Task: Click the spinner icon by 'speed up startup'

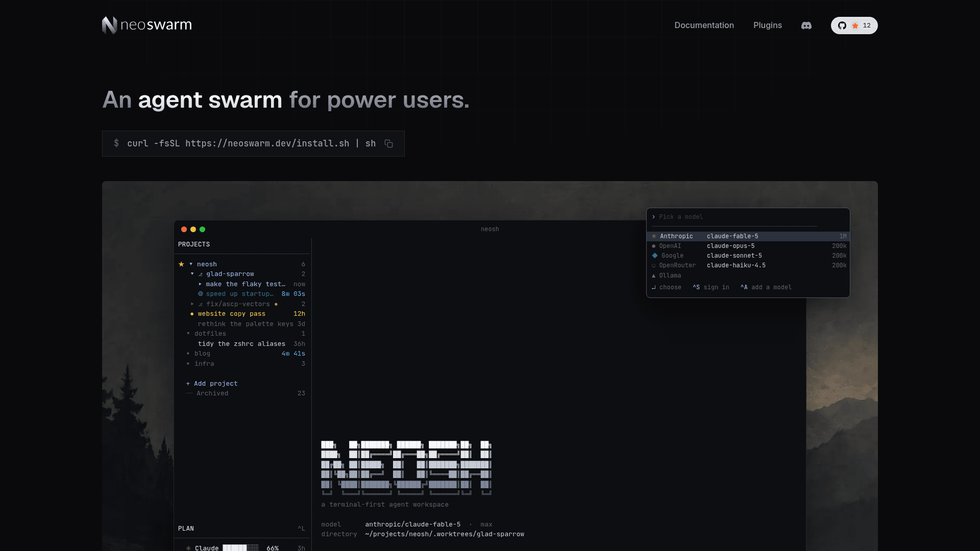Action: coord(201,294)
